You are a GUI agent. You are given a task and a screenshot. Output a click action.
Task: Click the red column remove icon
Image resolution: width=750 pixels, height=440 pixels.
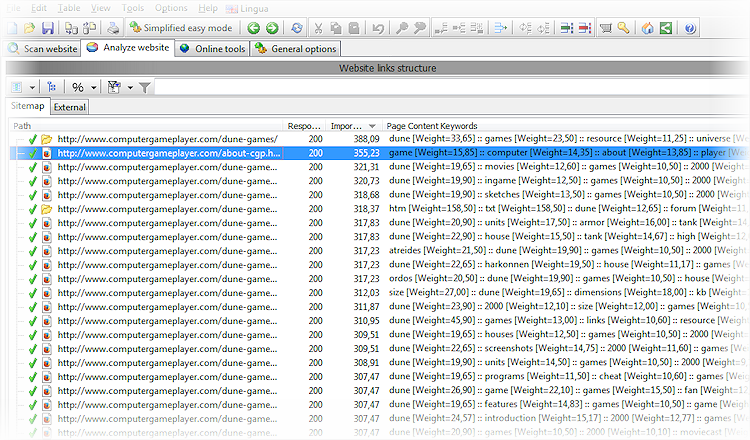tap(585, 28)
